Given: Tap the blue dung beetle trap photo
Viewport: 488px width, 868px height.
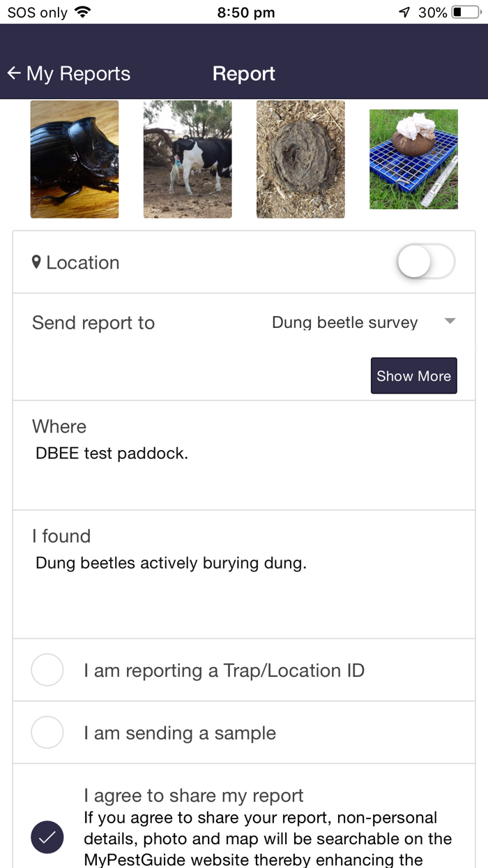Looking at the screenshot, I should pos(413,159).
